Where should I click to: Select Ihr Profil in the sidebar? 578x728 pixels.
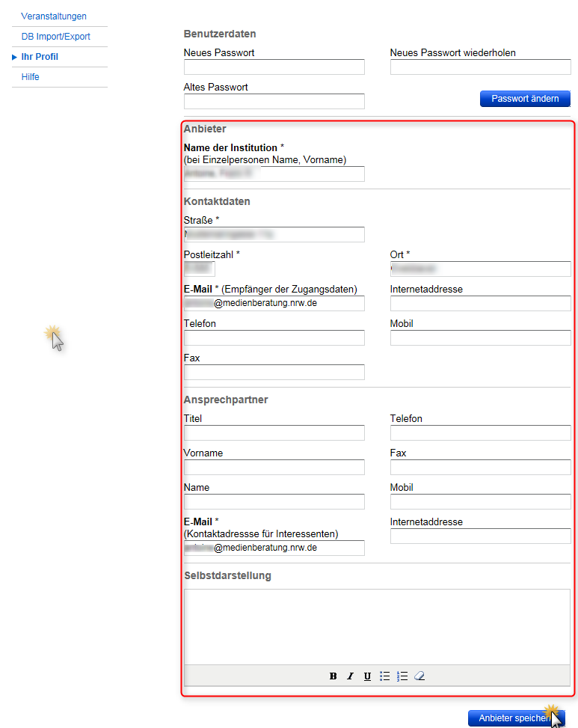[40, 57]
